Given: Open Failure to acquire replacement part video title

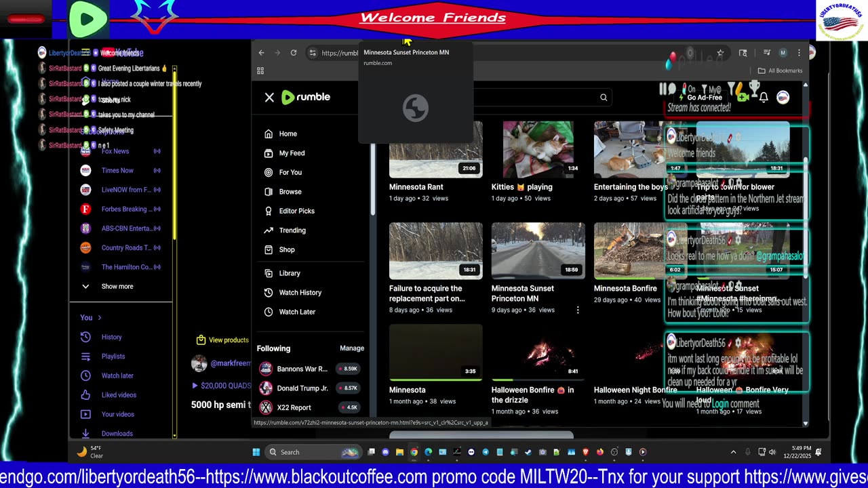Looking at the screenshot, I should 427,293.
